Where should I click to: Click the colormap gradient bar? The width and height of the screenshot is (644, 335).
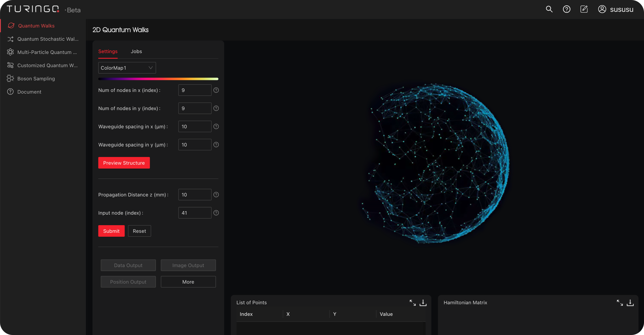click(x=158, y=79)
